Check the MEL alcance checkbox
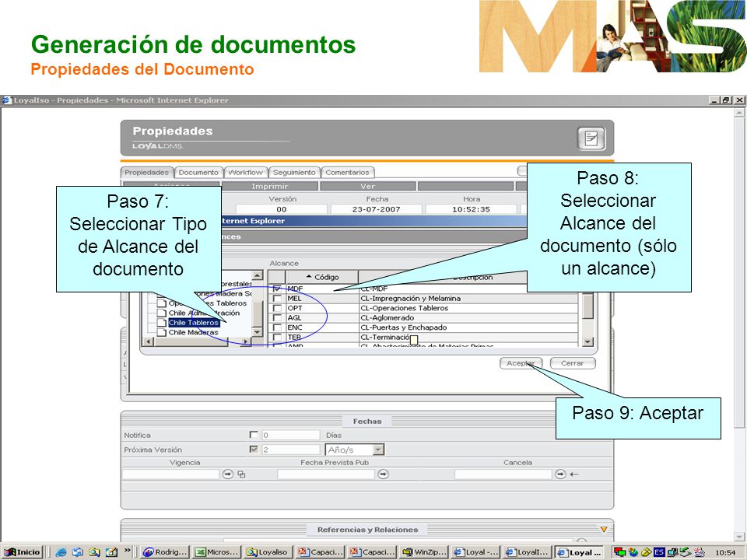The image size is (747, 560). tap(277, 299)
